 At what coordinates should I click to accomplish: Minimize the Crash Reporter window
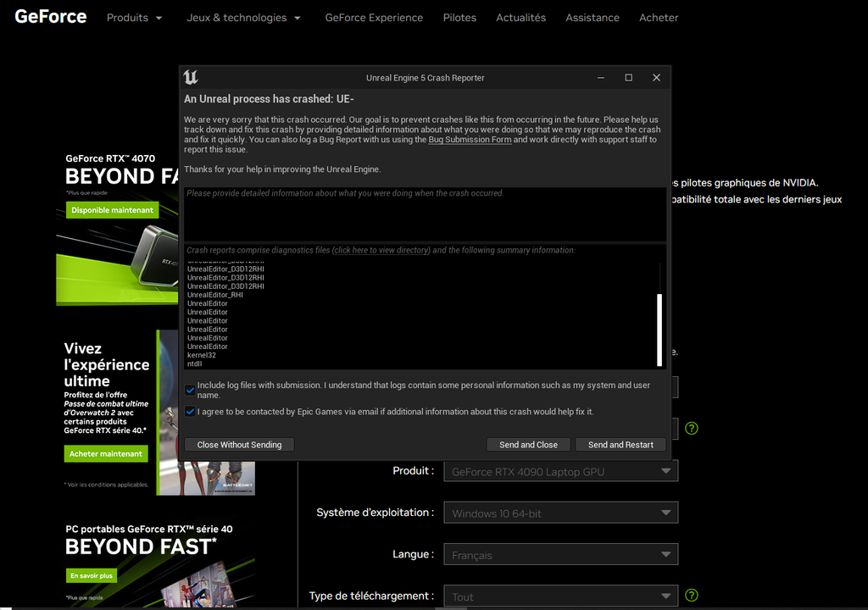tap(601, 77)
